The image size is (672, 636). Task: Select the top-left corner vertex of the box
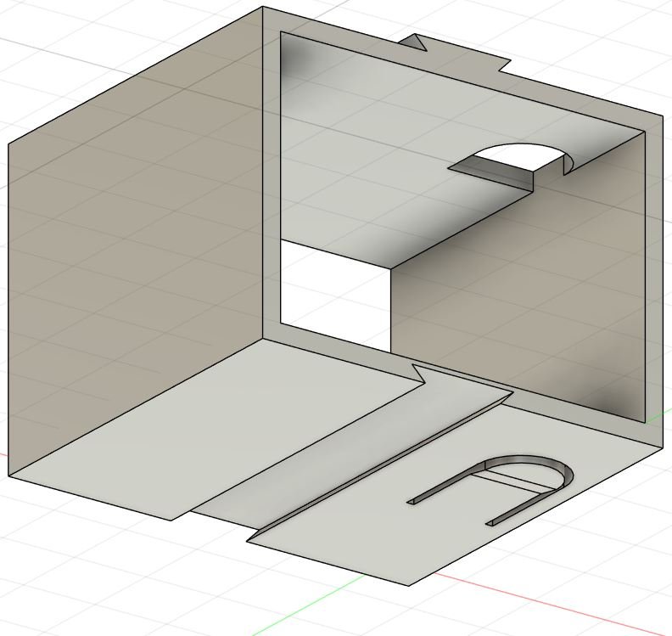coord(263,8)
